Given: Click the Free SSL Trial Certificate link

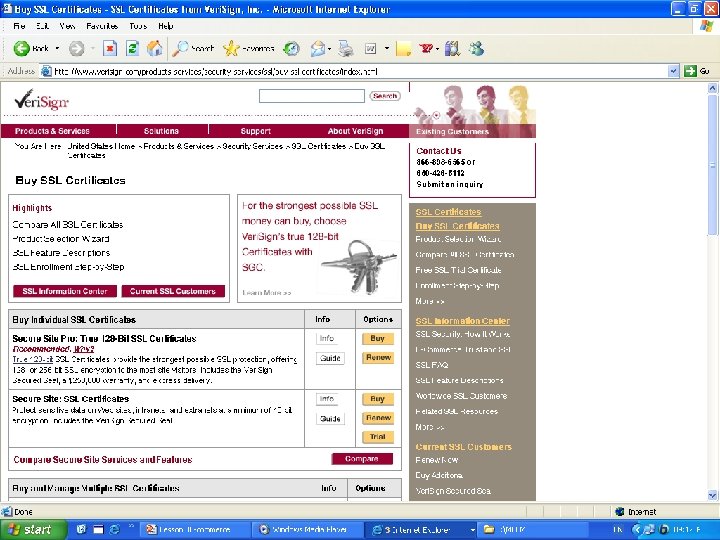Looking at the screenshot, I should click(458, 270).
